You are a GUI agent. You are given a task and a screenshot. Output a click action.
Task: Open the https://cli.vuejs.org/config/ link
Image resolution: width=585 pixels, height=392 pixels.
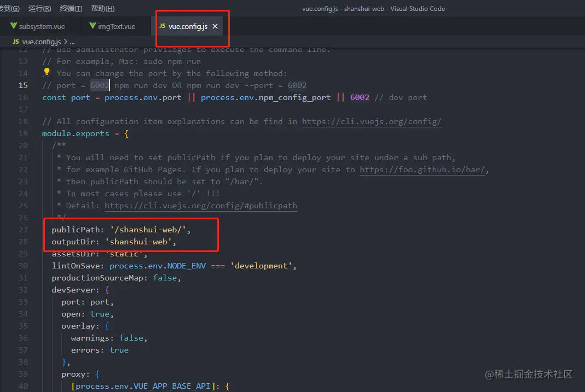click(372, 121)
